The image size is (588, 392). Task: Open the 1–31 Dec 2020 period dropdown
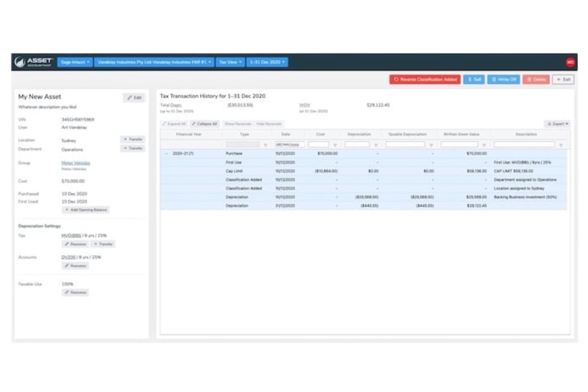pos(267,62)
